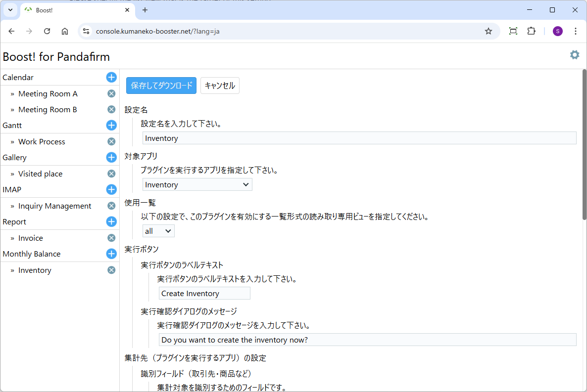Delete the Meeting Room A setting
This screenshot has width=587, height=392.
coord(111,93)
